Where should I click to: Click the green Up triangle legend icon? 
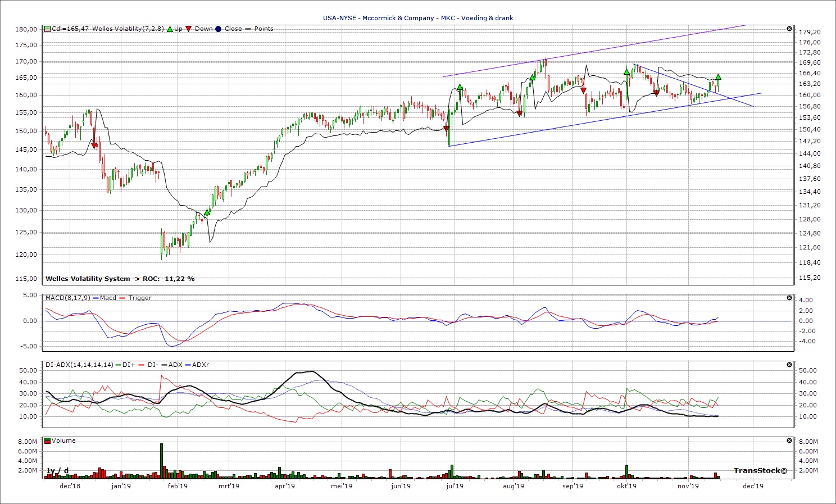(170, 29)
